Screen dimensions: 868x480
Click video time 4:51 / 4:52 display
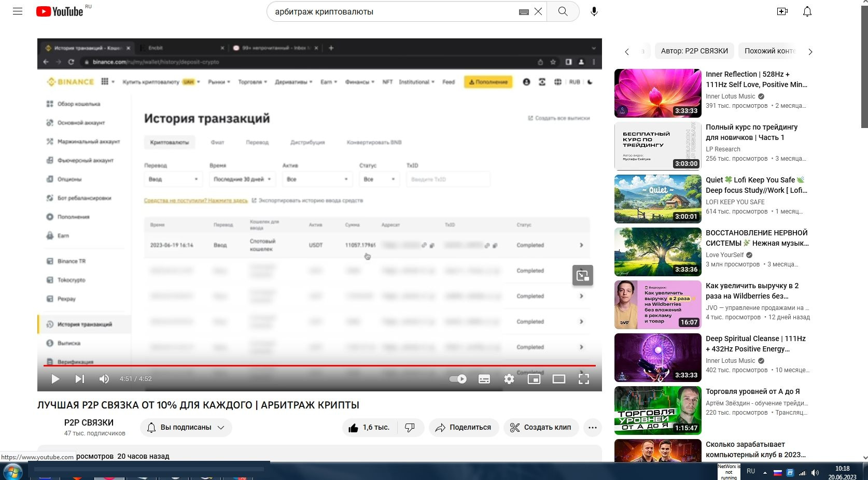[x=136, y=379]
